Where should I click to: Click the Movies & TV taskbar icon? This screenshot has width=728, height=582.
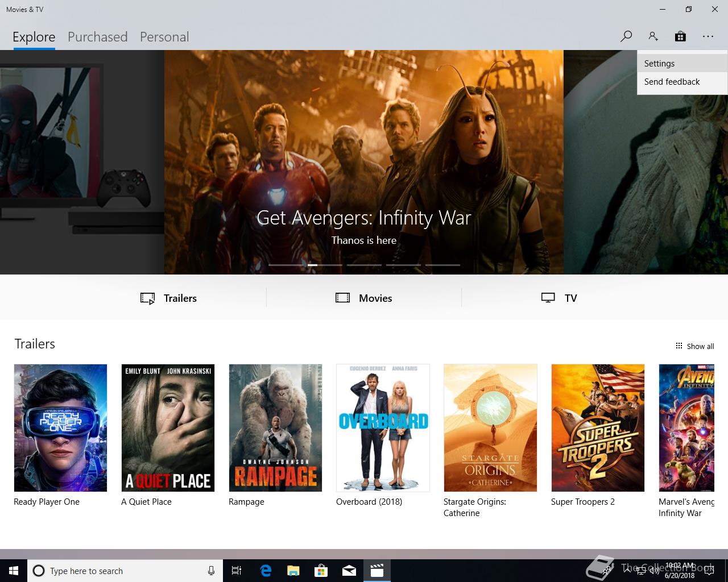(377, 571)
